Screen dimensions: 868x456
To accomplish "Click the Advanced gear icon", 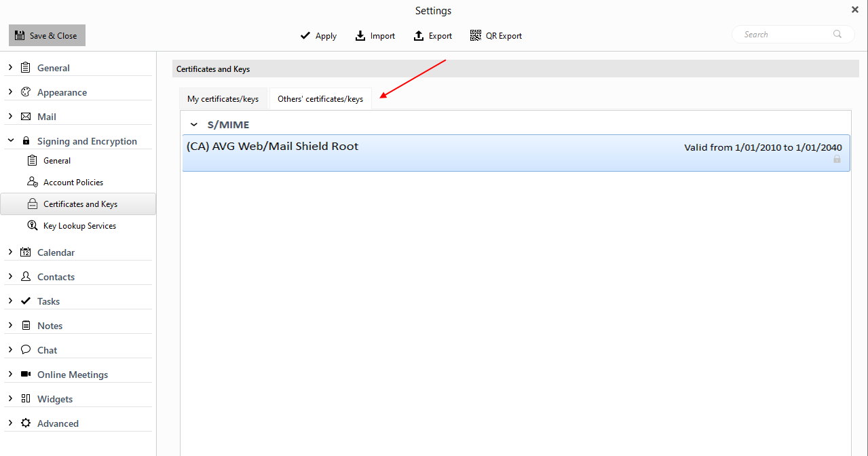I will [x=26, y=423].
